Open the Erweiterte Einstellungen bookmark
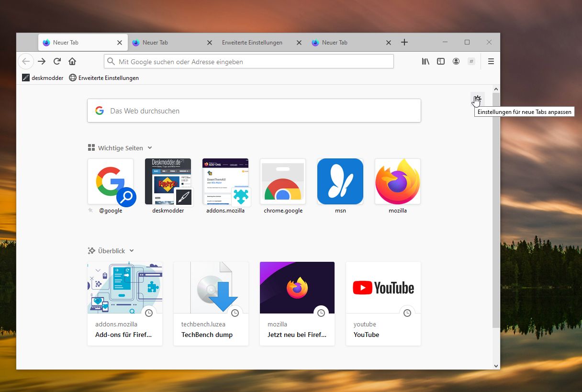This screenshot has width=582, height=392. coord(104,78)
